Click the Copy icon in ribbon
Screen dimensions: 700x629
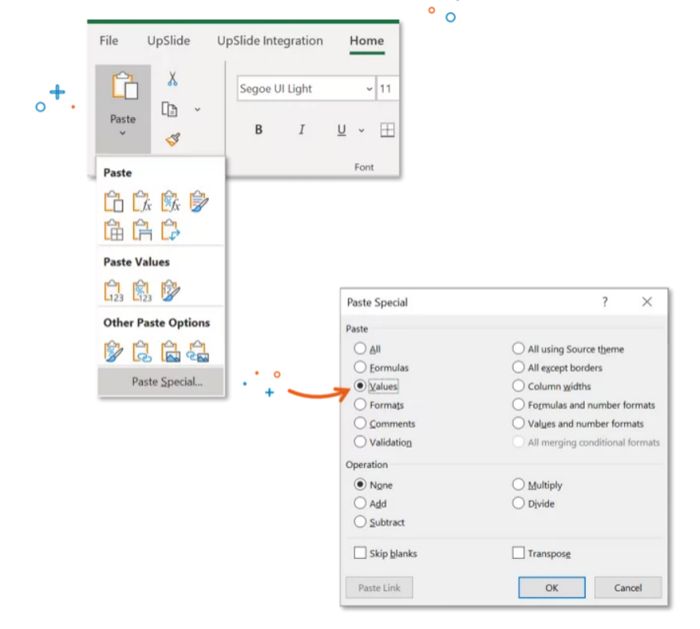(x=169, y=109)
